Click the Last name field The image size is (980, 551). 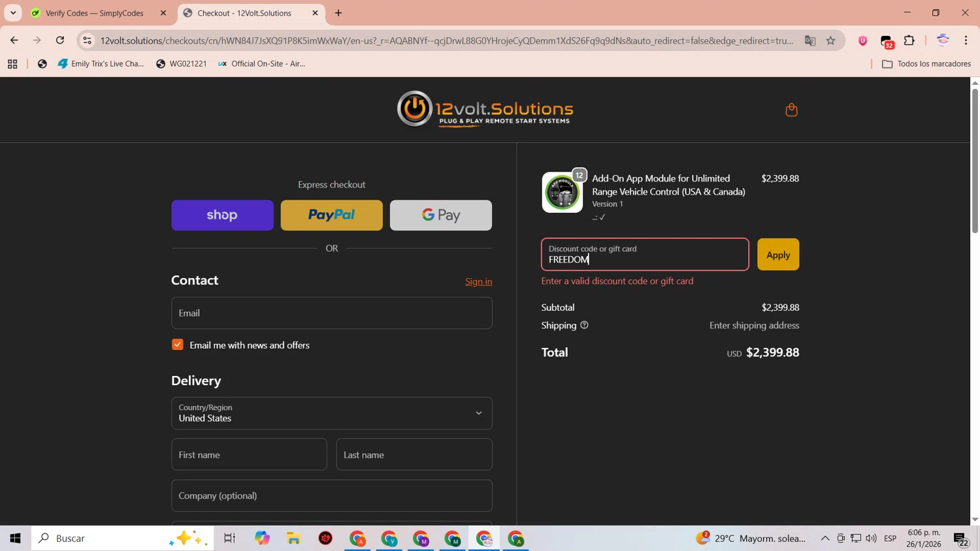[x=414, y=454]
